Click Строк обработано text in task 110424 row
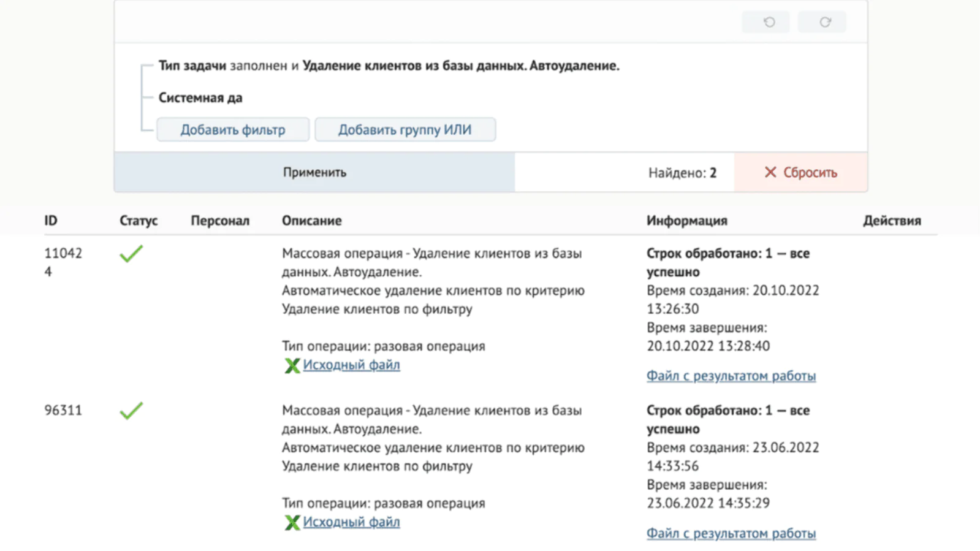The height and width of the screenshot is (551, 980). (x=728, y=262)
